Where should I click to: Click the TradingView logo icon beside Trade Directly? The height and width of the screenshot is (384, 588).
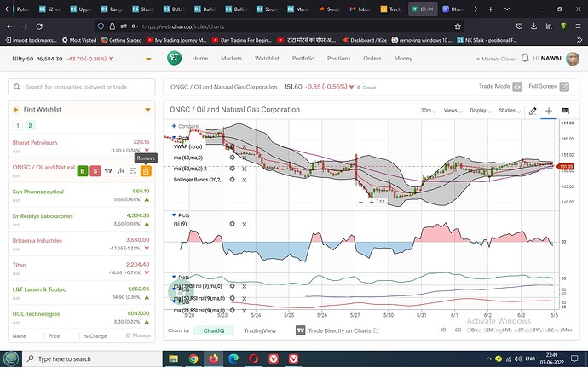click(x=300, y=330)
